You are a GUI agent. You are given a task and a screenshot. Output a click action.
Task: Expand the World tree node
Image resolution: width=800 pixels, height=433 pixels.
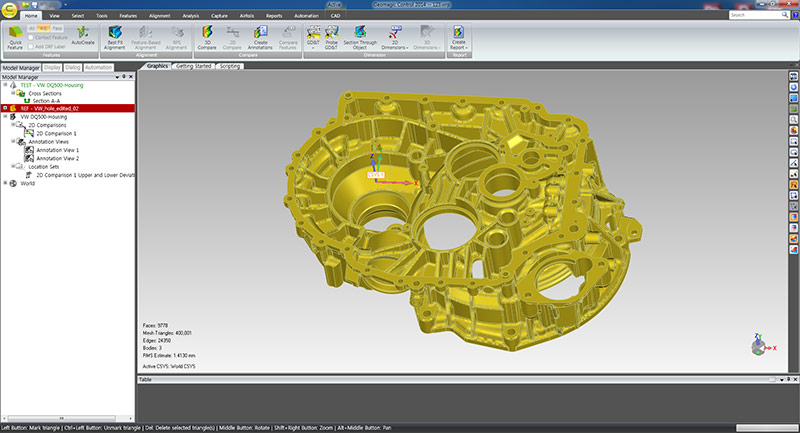coord(6,183)
